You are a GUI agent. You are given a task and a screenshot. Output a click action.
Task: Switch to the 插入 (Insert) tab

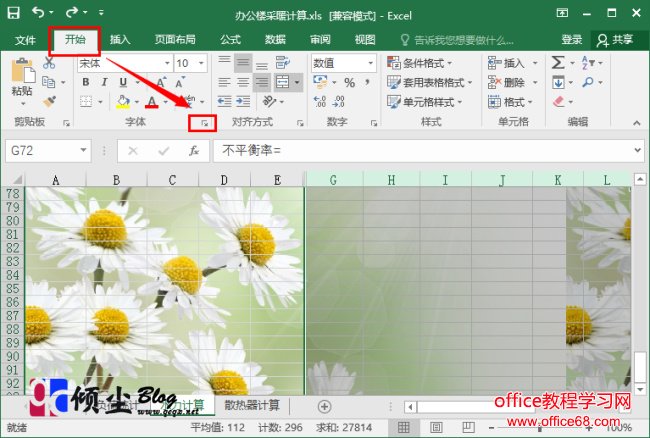tap(120, 40)
